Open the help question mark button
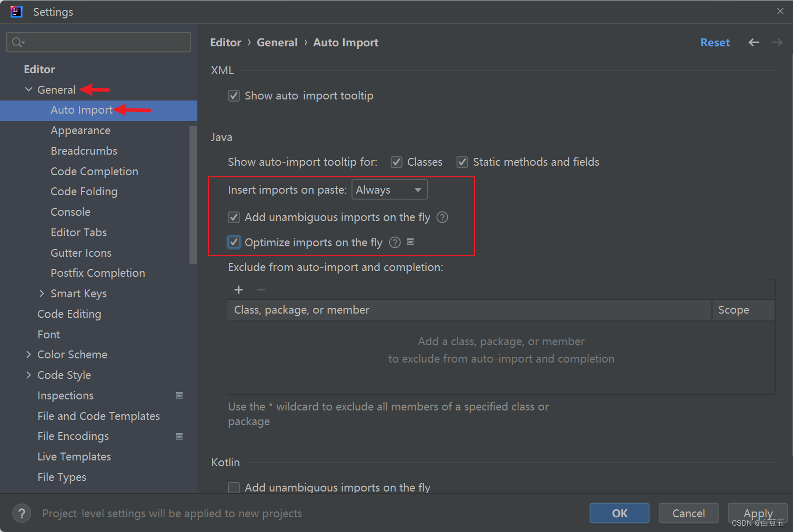This screenshot has height=532, width=793. (x=22, y=513)
